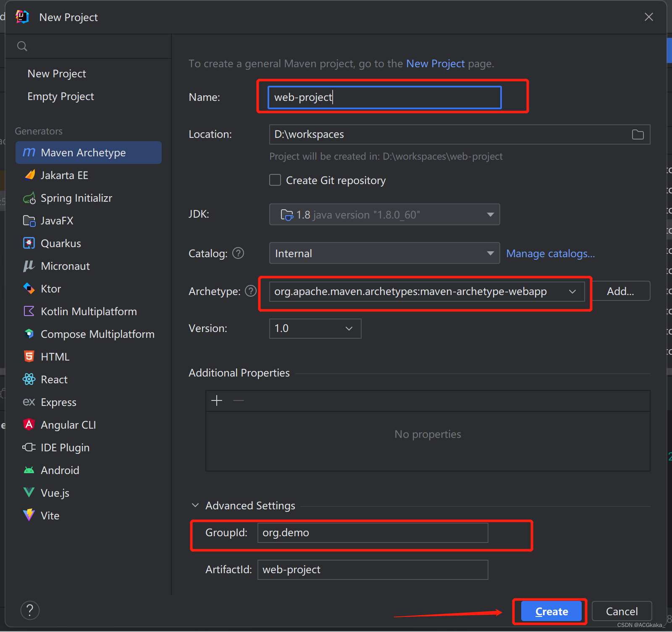This screenshot has height=632, width=672.
Task: Select the Spring Initializr generator
Action: 89,198
